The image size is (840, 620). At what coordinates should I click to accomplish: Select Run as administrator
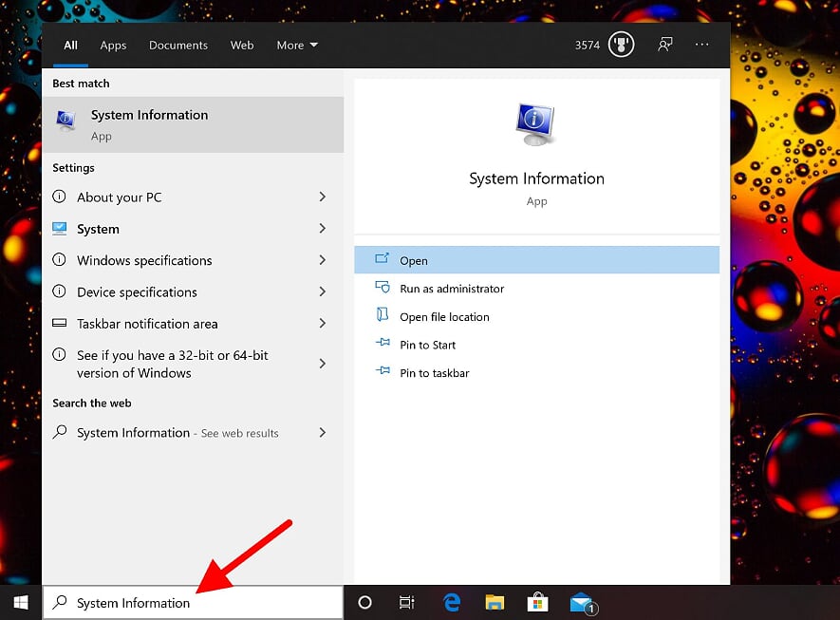point(452,289)
